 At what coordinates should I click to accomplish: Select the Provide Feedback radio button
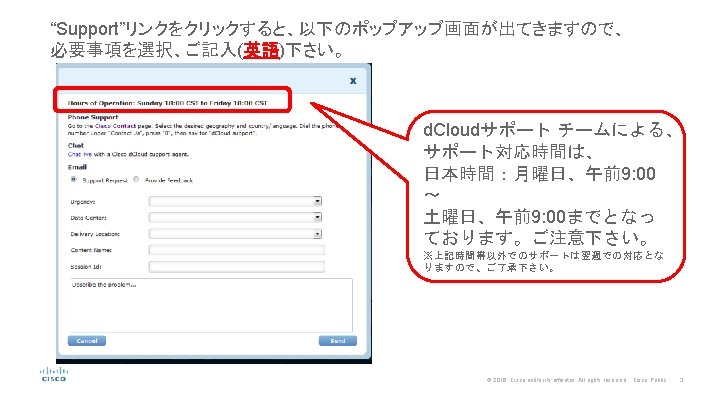(x=136, y=180)
